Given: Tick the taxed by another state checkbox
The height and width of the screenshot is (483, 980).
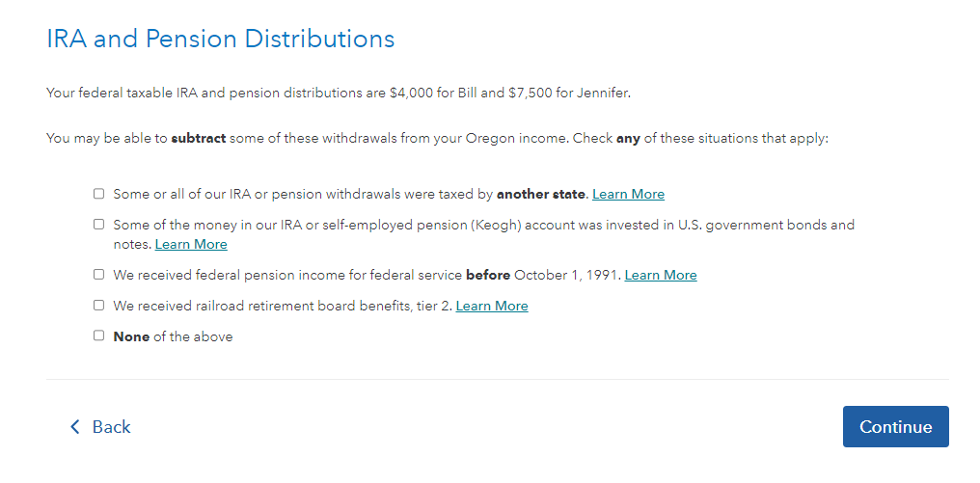Looking at the screenshot, I should [x=98, y=194].
